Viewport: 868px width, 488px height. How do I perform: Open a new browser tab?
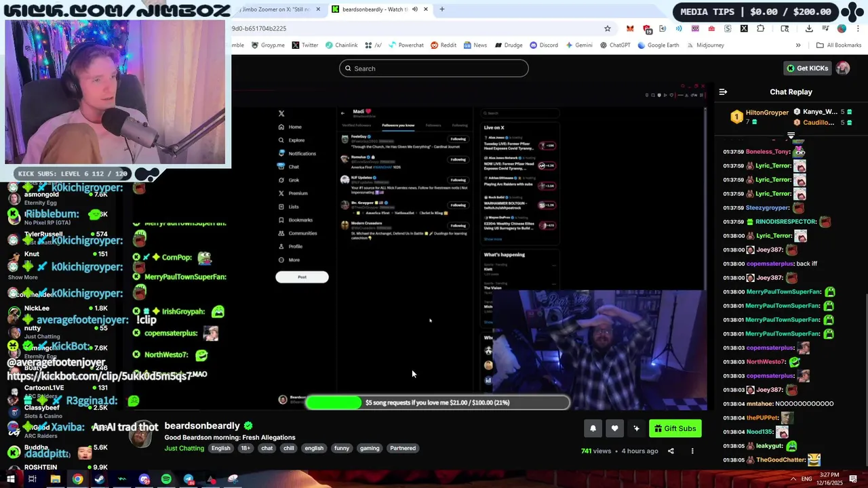442,9
